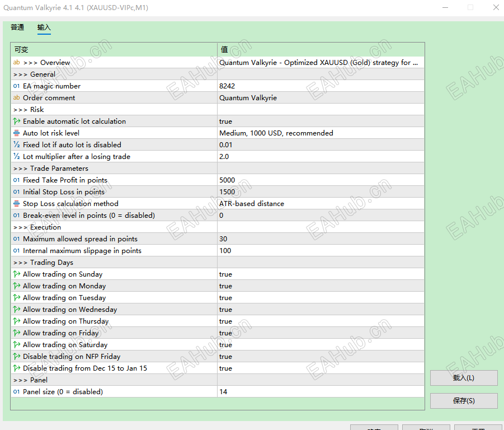Click the bool icon for Enable automatic lot calculation
Screen dimensions: 504x430
pos(16,121)
